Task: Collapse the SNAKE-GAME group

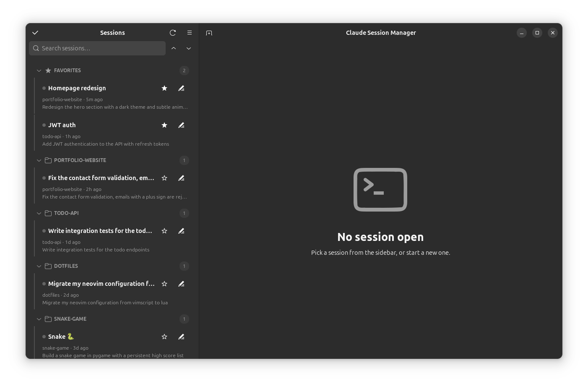Action: [39, 319]
